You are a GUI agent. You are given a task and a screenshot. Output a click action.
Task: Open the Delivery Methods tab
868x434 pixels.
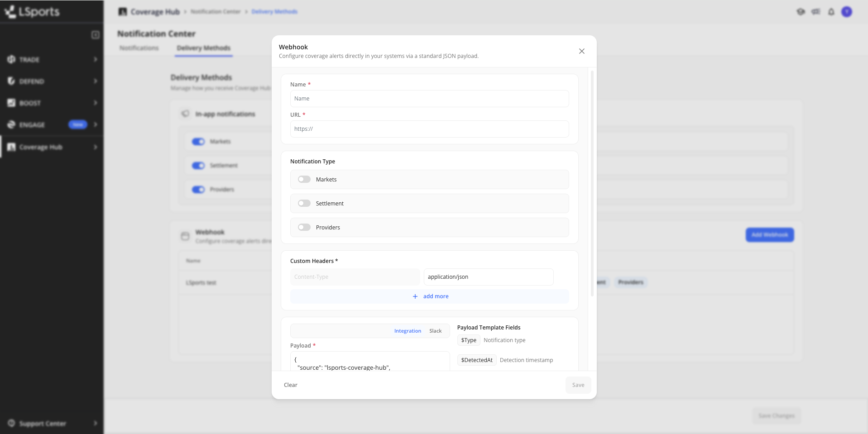point(204,48)
